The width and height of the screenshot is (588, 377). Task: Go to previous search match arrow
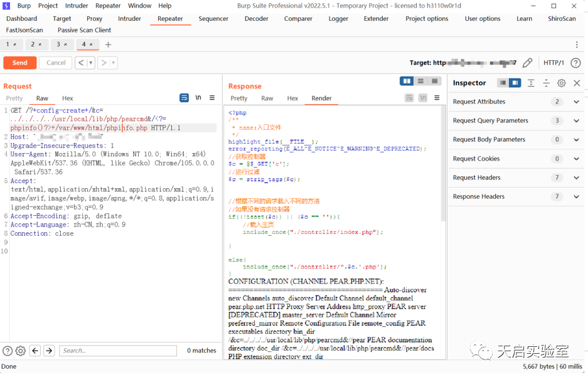[35, 351]
